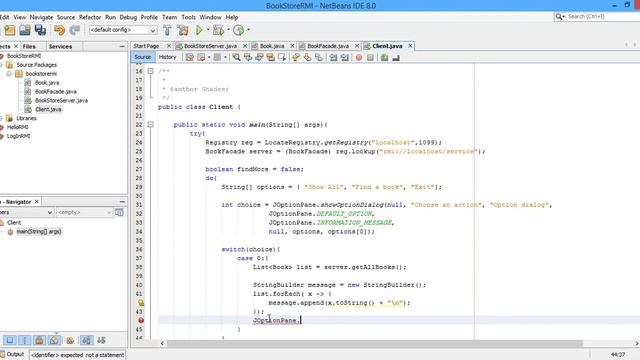Click the Debug Project icon

(218, 30)
